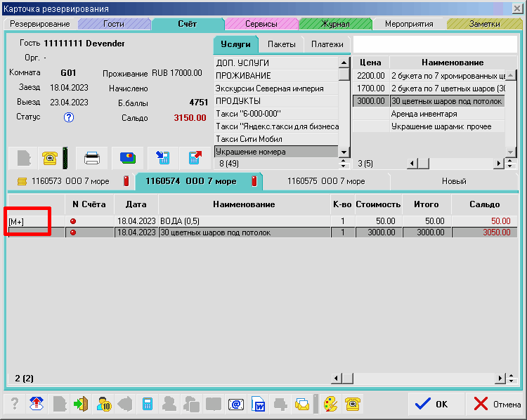This screenshot has height=420, width=527.
Task: Click the calculator icon with blue incoming arrow
Action: pos(162,157)
